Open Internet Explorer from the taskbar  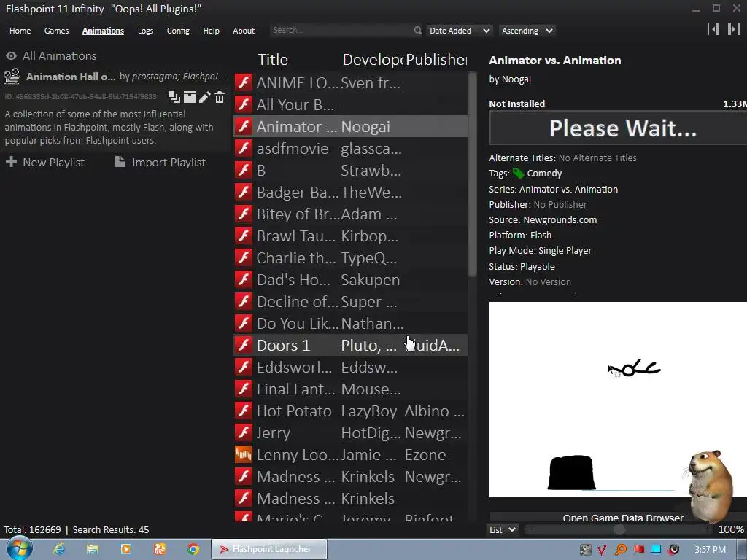click(59, 549)
